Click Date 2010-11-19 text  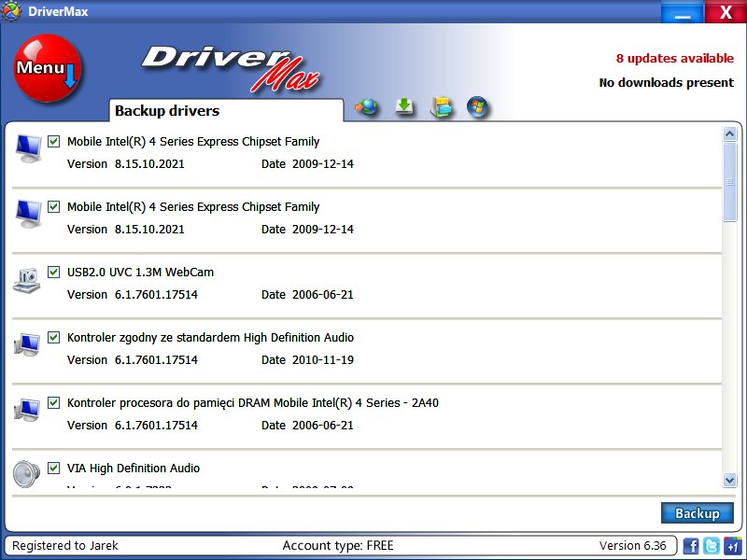pos(307,359)
